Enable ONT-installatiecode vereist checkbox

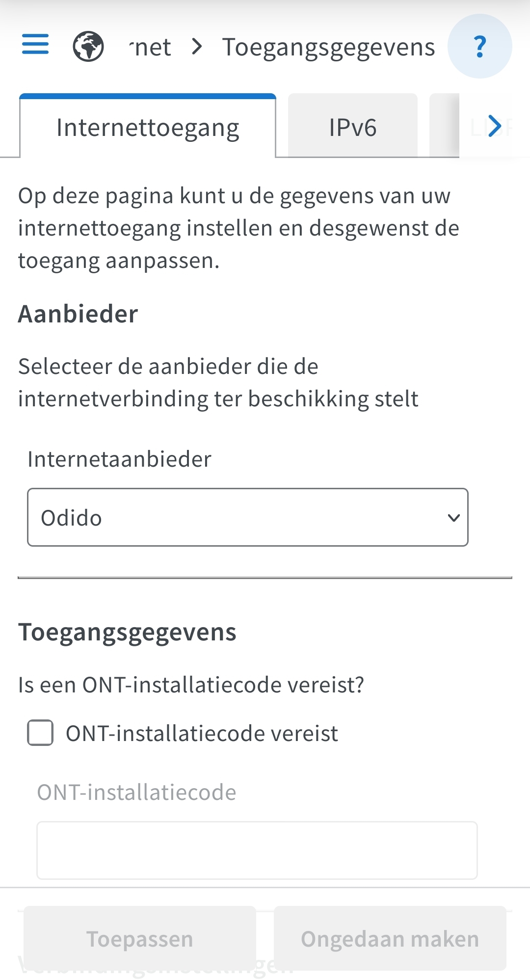[x=40, y=733]
